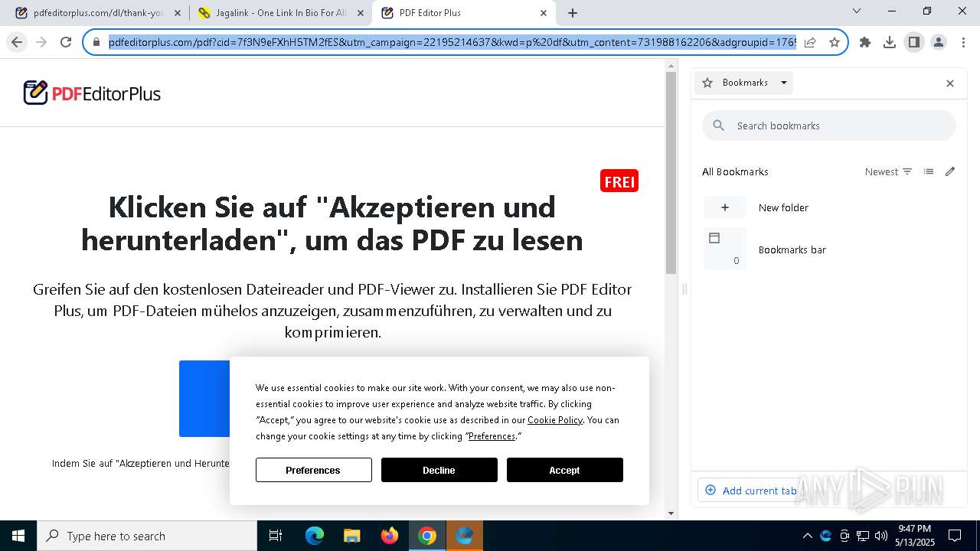Accept the cookie consent
The image size is (980, 551).
tap(564, 470)
